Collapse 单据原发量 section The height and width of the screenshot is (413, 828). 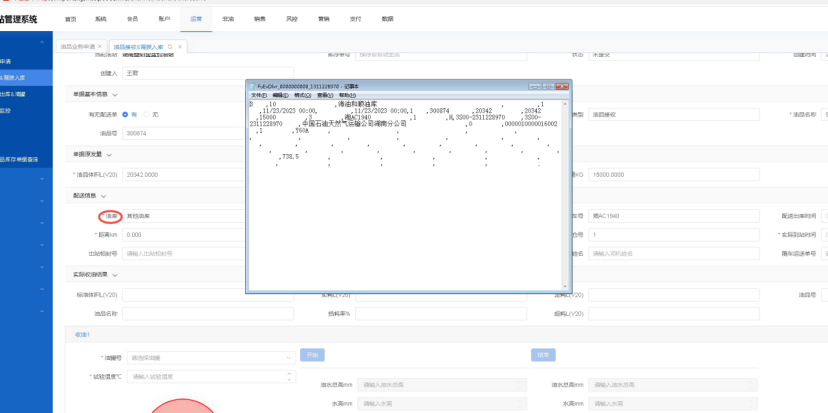point(108,154)
